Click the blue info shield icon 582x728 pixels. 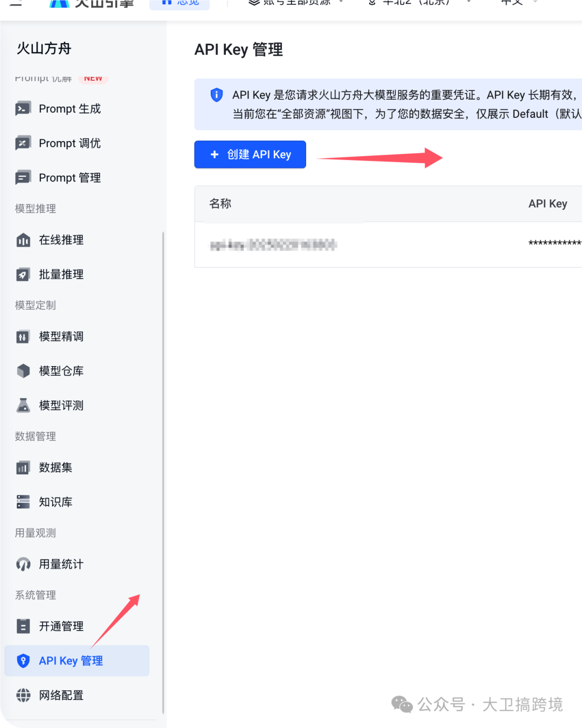[x=216, y=95]
